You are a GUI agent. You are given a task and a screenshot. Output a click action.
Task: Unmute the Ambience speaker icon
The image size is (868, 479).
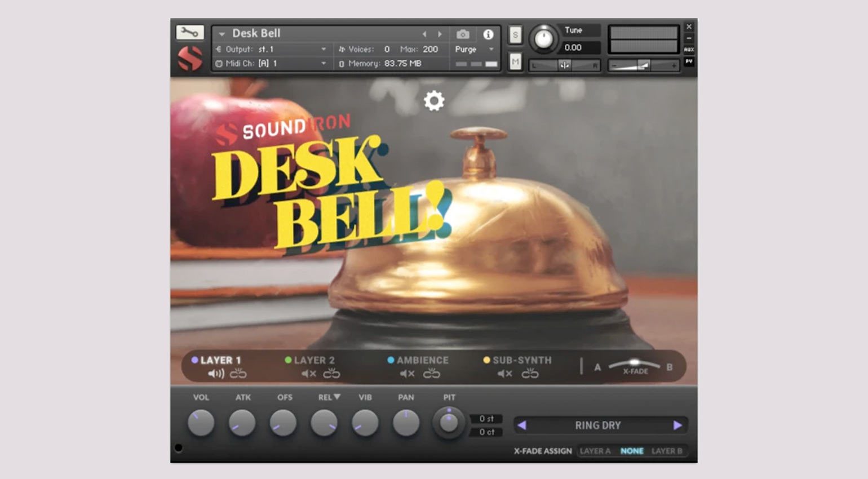[x=407, y=374]
